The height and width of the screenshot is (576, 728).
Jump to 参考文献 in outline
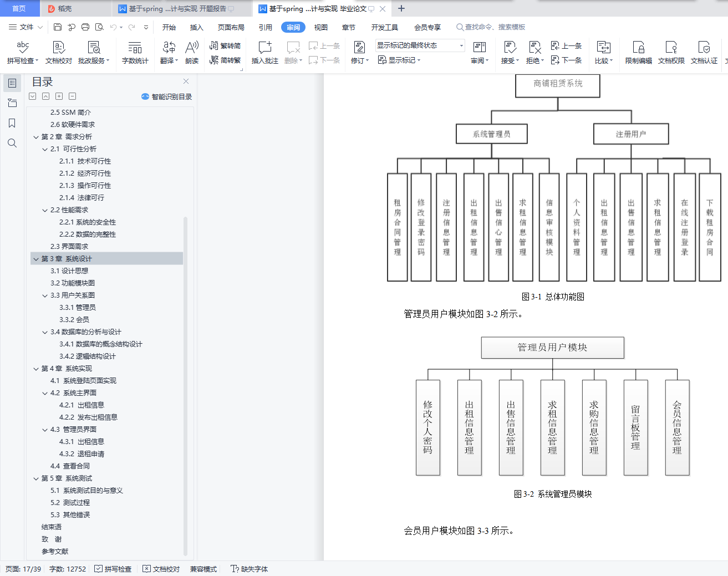(x=55, y=552)
